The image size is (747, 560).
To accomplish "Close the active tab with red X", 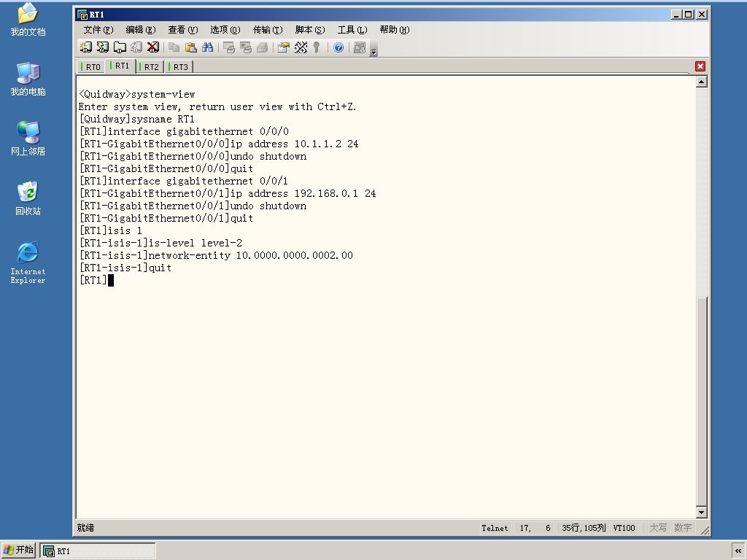I will (x=700, y=66).
